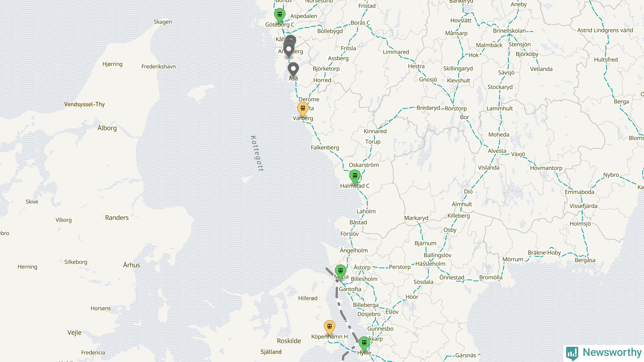Click the Bredaryd station label
Image resolution: width=644 pixels, height=362 pixels.
(x=428, y=108)
